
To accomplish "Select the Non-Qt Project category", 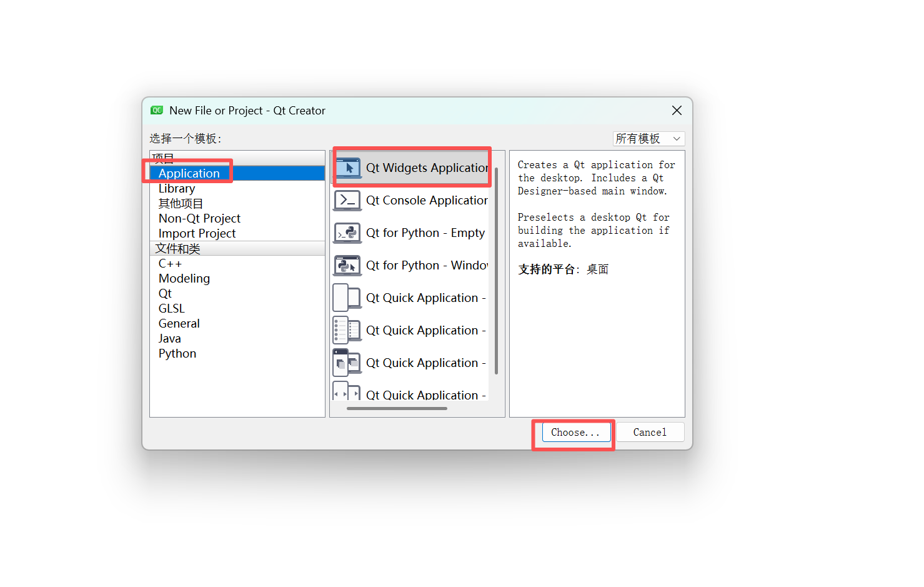I will [x=237, y=218].
